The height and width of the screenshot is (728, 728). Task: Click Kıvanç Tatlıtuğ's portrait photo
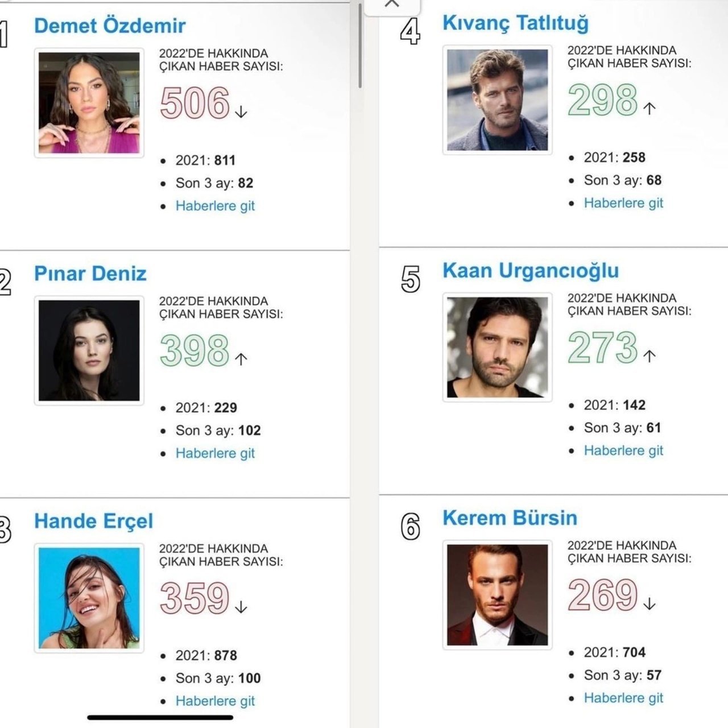click(x=498, y=100)
